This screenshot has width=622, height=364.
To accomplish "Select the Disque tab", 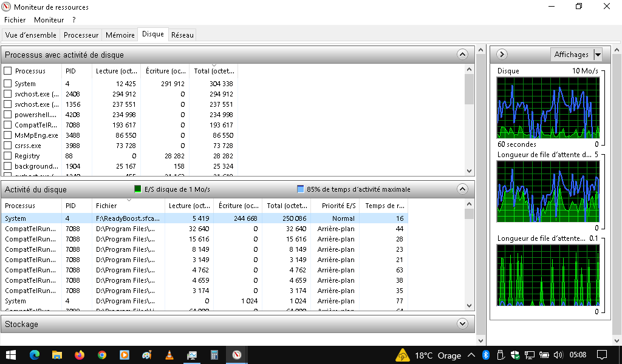I will click(153, 34).
